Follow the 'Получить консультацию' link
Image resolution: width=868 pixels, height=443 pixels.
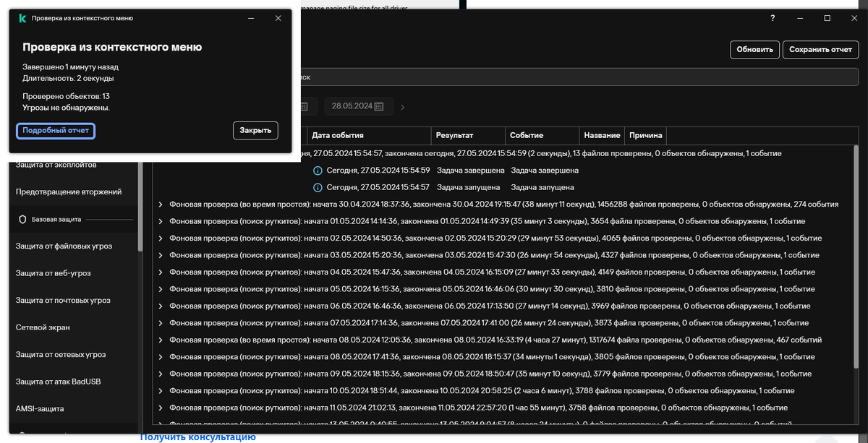click(197, 437)
